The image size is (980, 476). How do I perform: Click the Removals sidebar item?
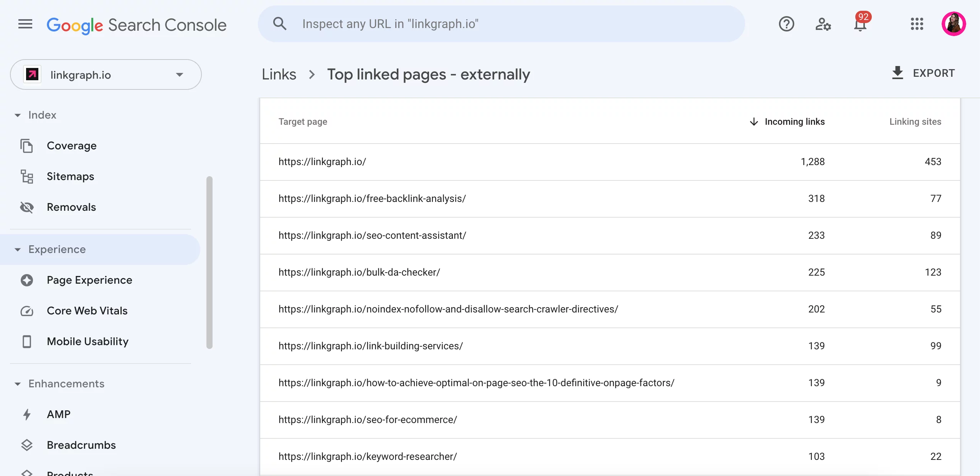click(x=71, y=207)
